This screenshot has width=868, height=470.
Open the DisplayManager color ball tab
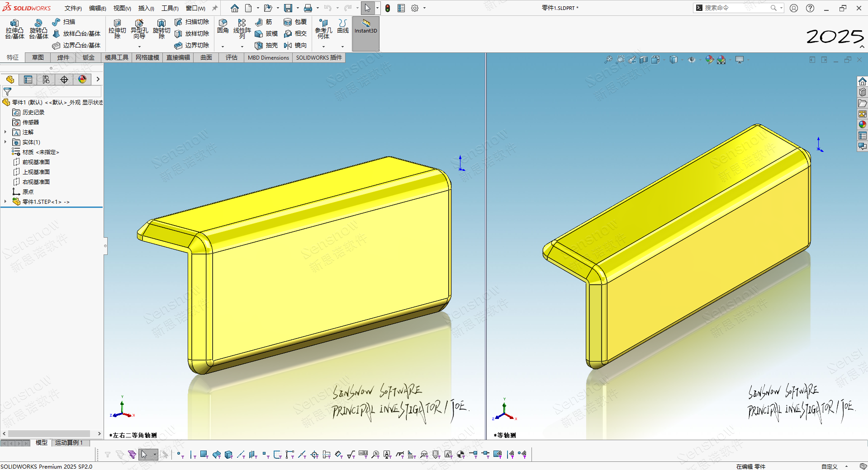82,80
